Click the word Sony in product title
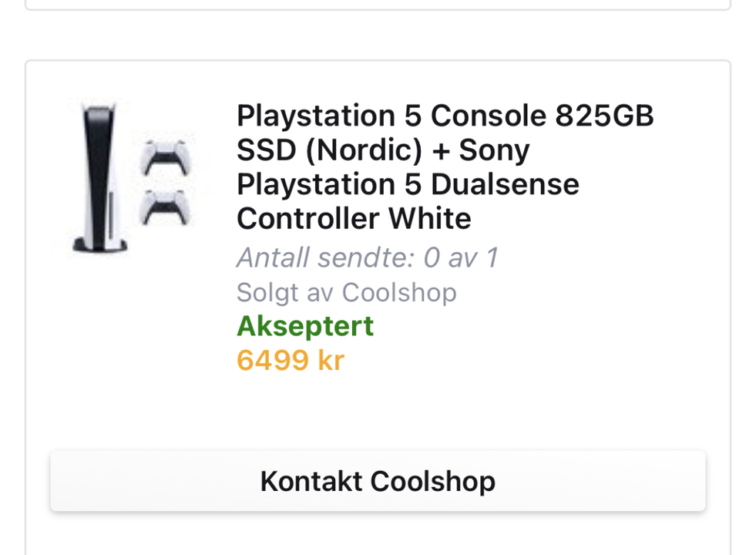This screenshot has height=555, width=756. click(494, 151)
